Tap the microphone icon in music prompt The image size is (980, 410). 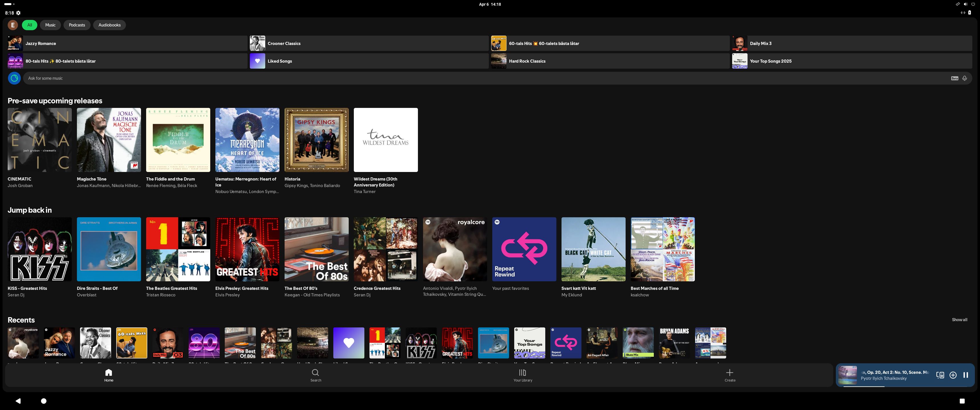click(964, 78)
